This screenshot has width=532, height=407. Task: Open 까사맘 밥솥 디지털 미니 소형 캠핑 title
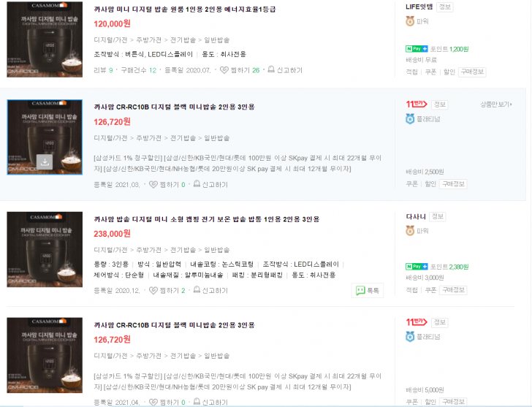(x=206, y=219)
